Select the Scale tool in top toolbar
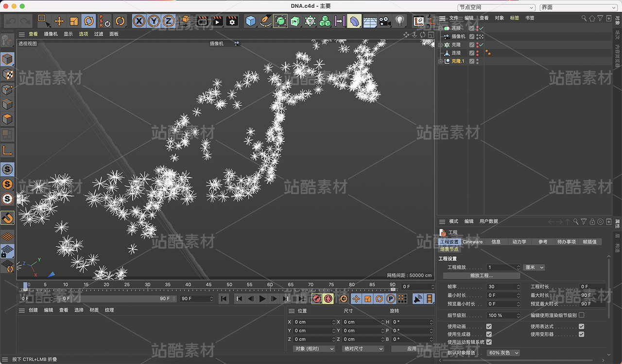The height and width of the screenshot is (364, 622). [74, 21]
